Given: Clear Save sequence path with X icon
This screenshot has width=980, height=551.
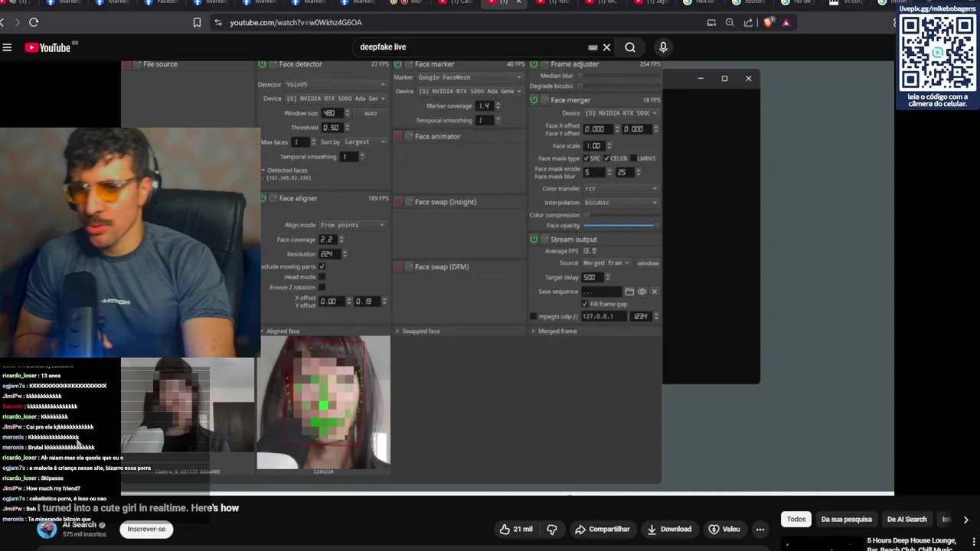Looking at the screenshot, I should pyautogui.click(x=654, y=292).
